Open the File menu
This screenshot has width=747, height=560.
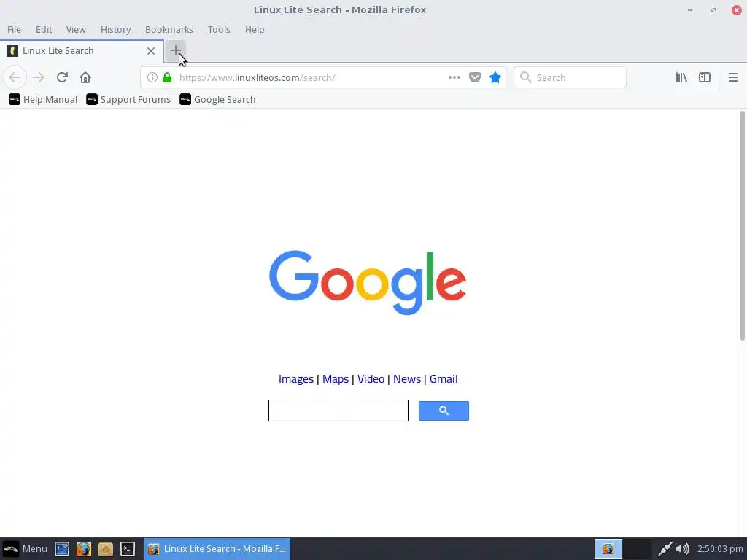(14, 29)
